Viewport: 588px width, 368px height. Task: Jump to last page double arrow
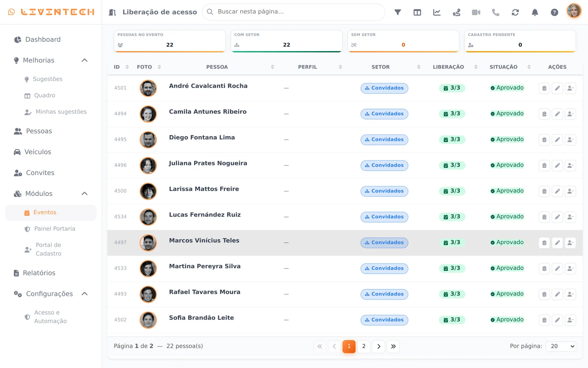pos(393,346)
